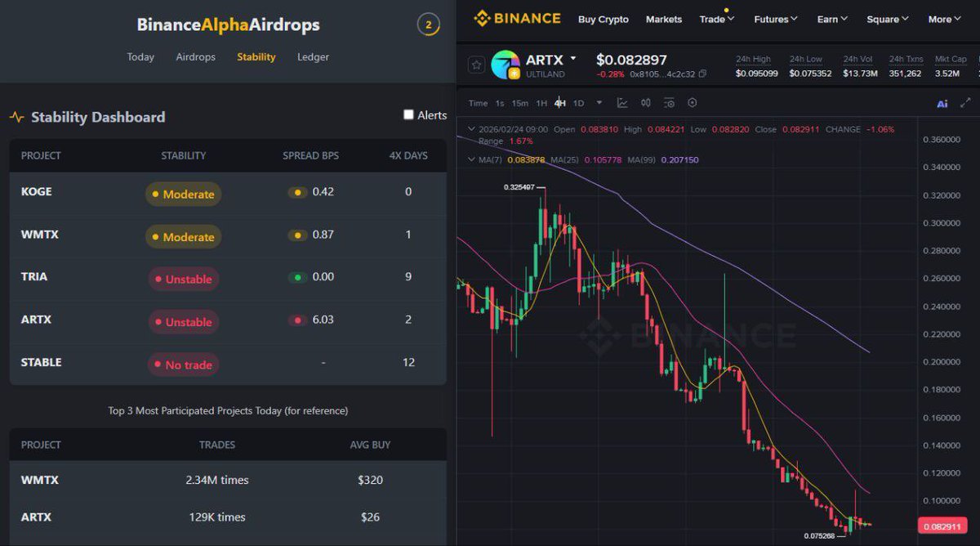This screenshot has height=546, width=980.
Task: Open more time intervals dropdown arrow
Action: coord(599,103)
